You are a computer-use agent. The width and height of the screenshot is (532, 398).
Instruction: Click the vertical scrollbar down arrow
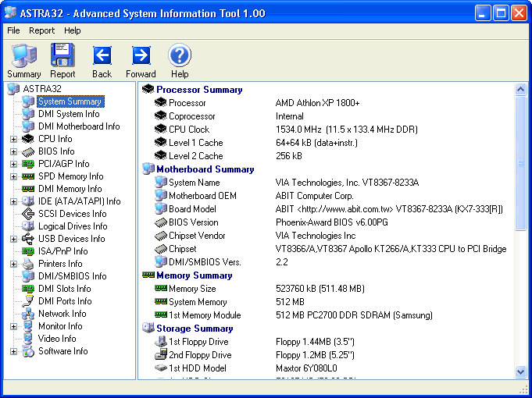pyautogui.click(x=522, y=373)
